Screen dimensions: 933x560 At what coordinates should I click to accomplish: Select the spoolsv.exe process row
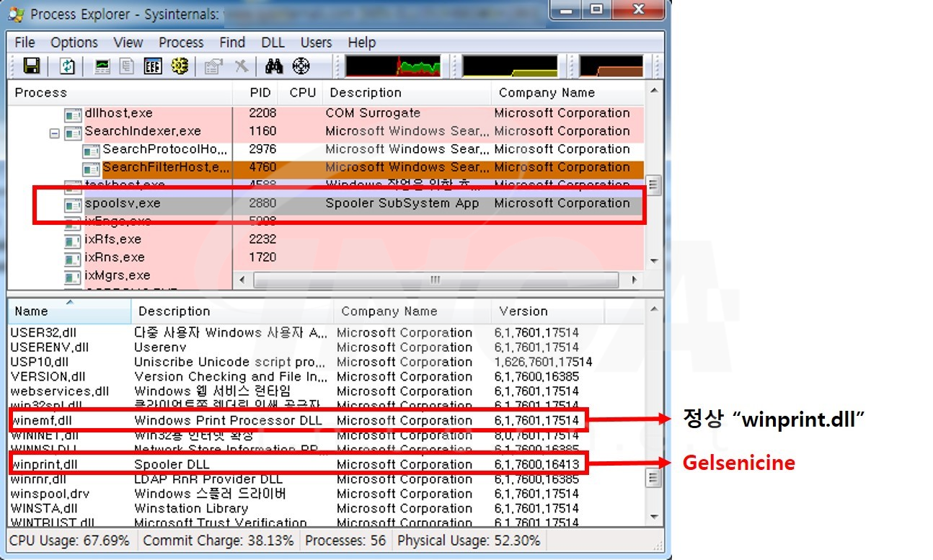tap(326, 204)
